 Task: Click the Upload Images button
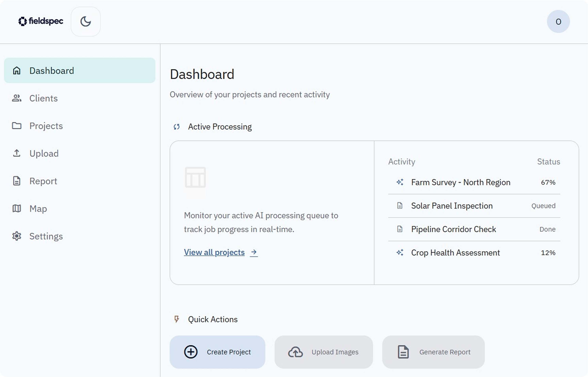click(x=324, y=352)
